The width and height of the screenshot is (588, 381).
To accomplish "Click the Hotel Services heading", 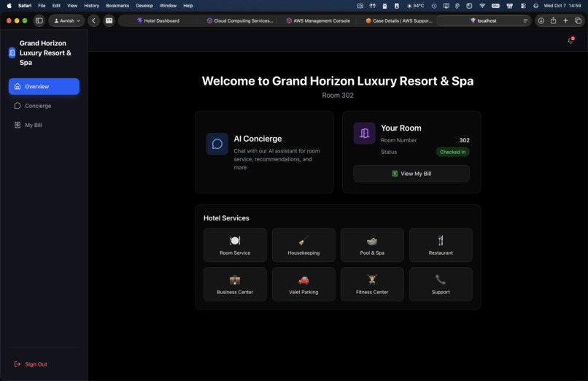I will pos(226,218).
